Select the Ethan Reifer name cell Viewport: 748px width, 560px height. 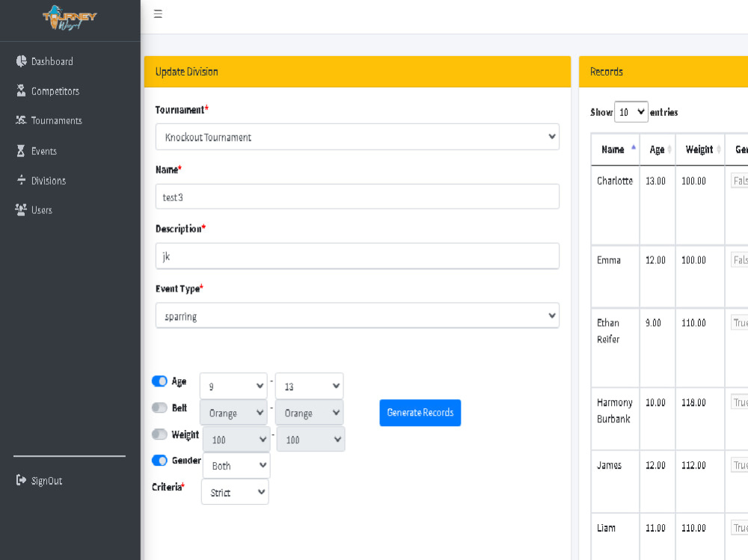[616, 348]
